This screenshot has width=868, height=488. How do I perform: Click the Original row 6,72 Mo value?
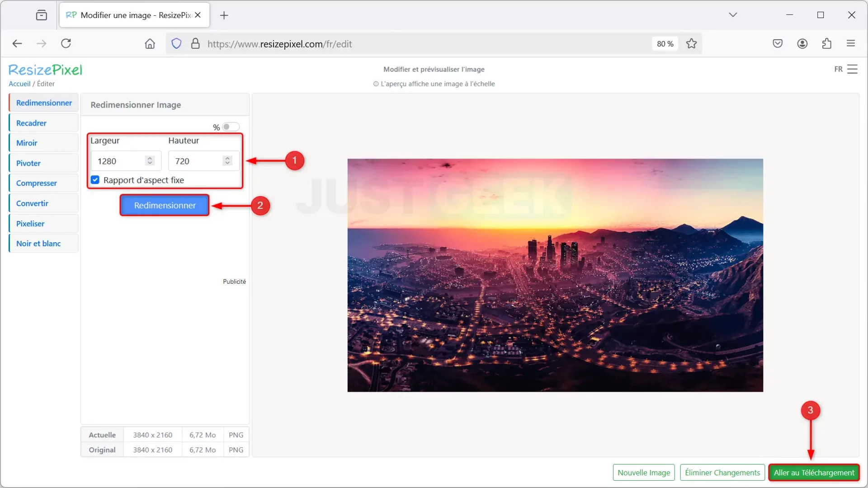203,450
